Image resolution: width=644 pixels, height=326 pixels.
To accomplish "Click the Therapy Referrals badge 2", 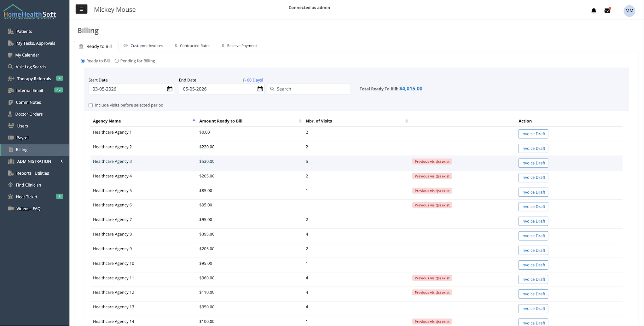I will coord(59,78).
